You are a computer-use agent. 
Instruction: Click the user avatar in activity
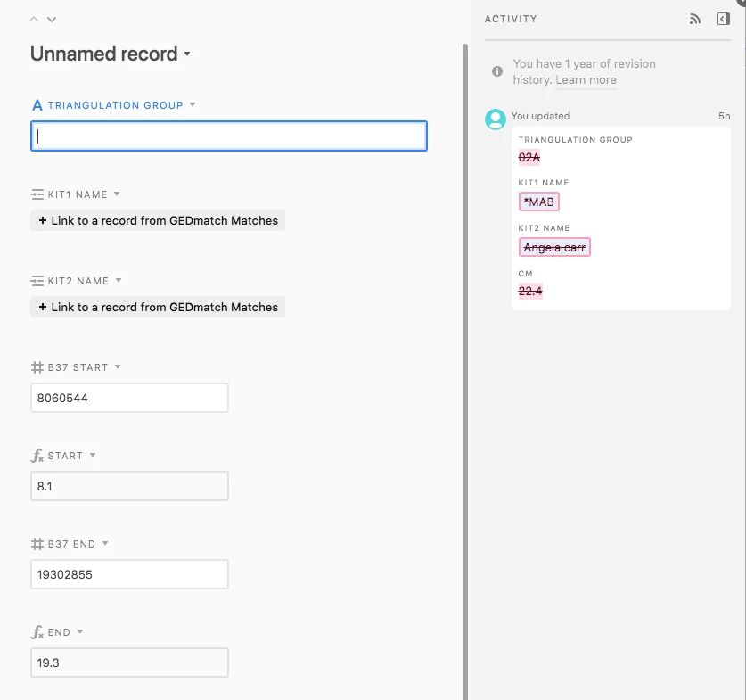[496, 119]
